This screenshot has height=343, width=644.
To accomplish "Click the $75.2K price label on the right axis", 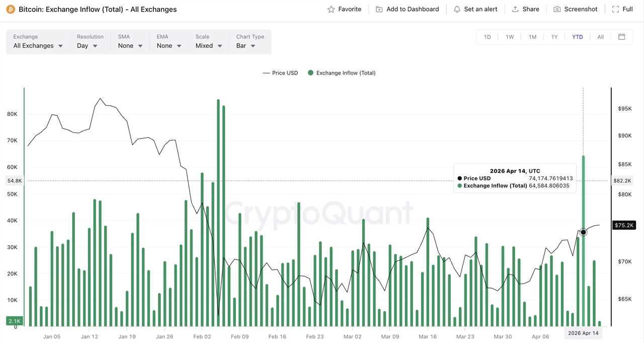I will [624, 225].
